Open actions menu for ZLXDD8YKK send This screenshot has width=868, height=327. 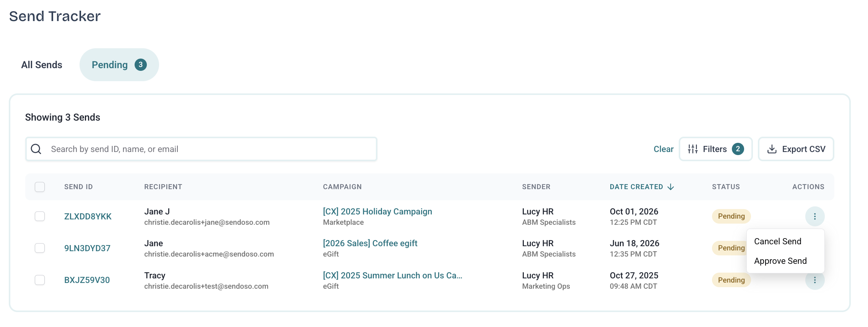pyautogui.click(x=814, y=216)
